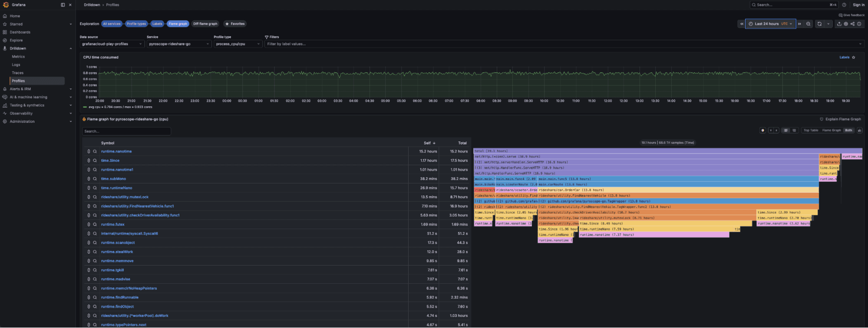Open the auto-refresh interval dropdown
868x328 pixels.
[828, 24]
